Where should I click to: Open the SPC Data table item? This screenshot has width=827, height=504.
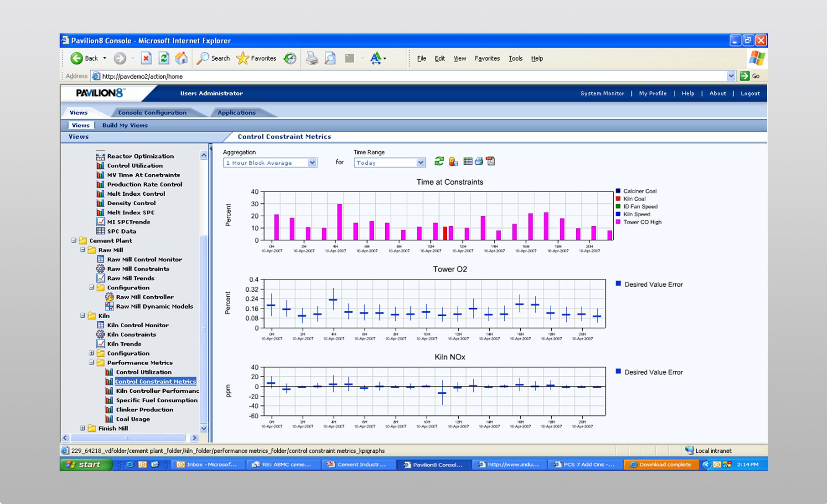pos(122,231)
